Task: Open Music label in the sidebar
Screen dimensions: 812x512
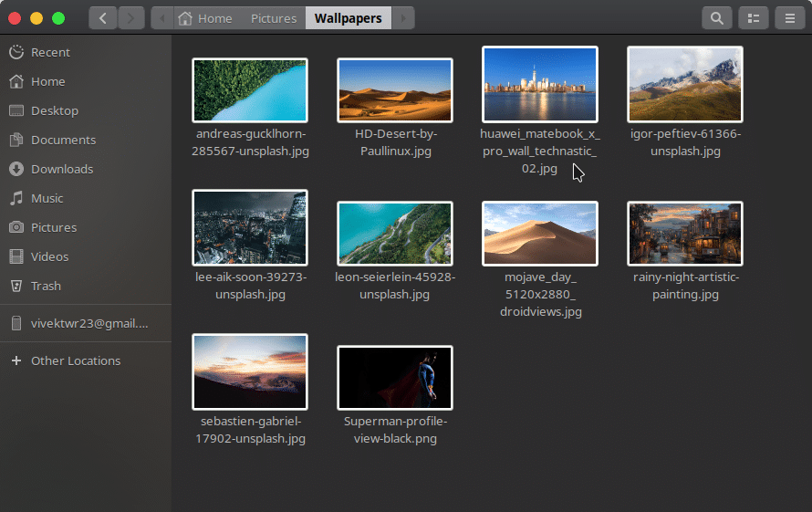Action: pos(47,198)
